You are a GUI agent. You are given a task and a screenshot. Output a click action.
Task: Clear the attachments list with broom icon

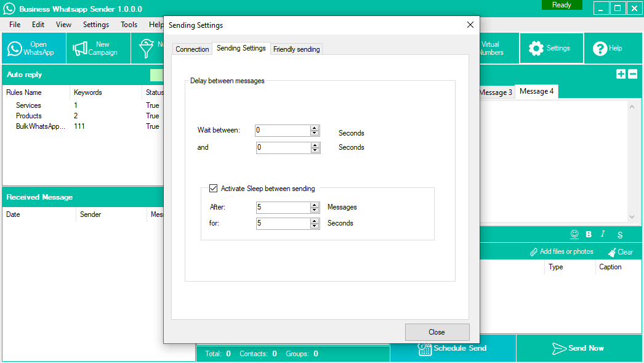coord(621,252)
